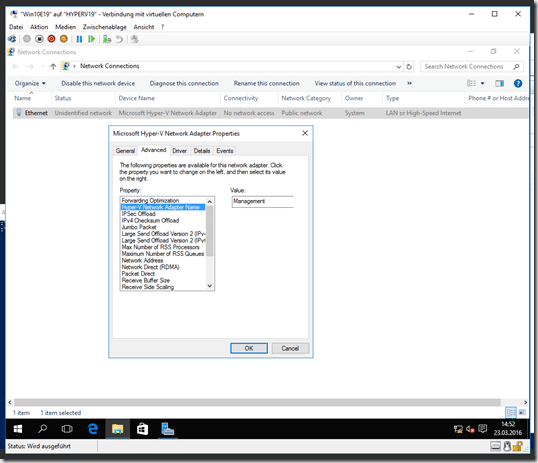Pause the virtual machine
Viewport: 538px width, 463px height.
click(79, 39)
